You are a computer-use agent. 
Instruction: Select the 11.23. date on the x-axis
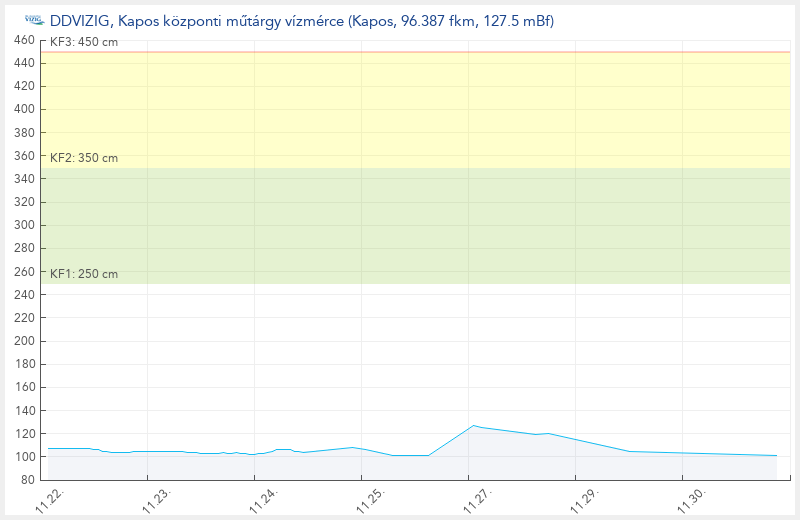pos(156,500)
